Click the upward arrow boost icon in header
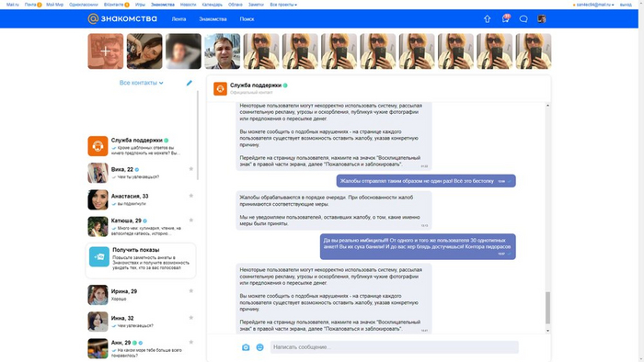The image size is (644, 362). click(x=487, y=19)
